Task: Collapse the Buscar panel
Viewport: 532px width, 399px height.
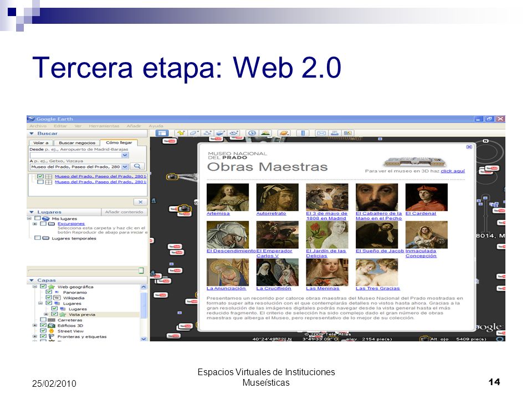Action: [32, 134]
